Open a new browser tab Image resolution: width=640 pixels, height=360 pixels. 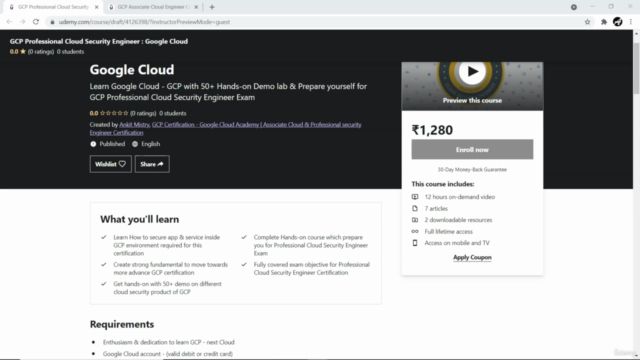212,7
